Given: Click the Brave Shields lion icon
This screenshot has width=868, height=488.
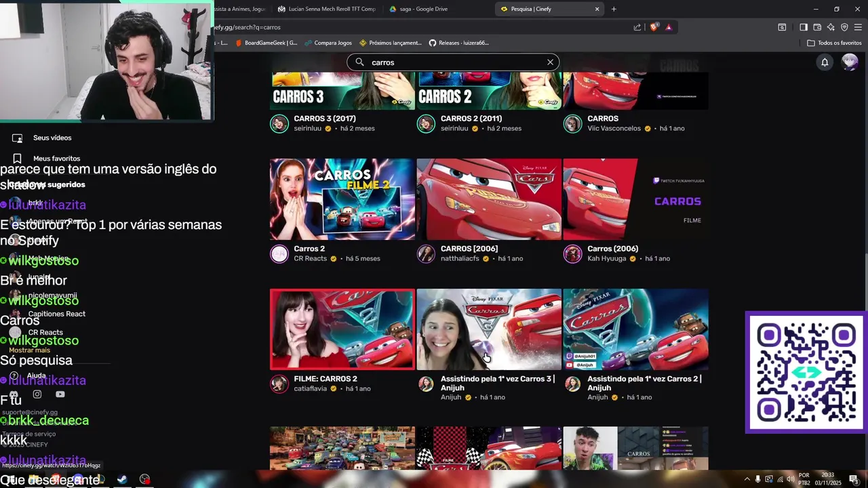Looking at the screenshot, I should point(654,27).
